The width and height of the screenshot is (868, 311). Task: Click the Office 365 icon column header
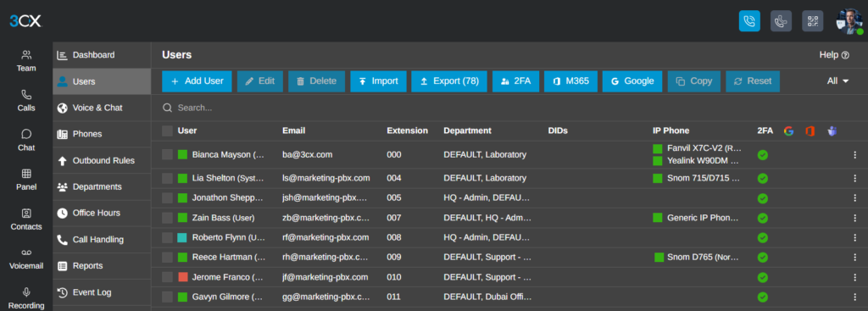(x=810, y=131)
